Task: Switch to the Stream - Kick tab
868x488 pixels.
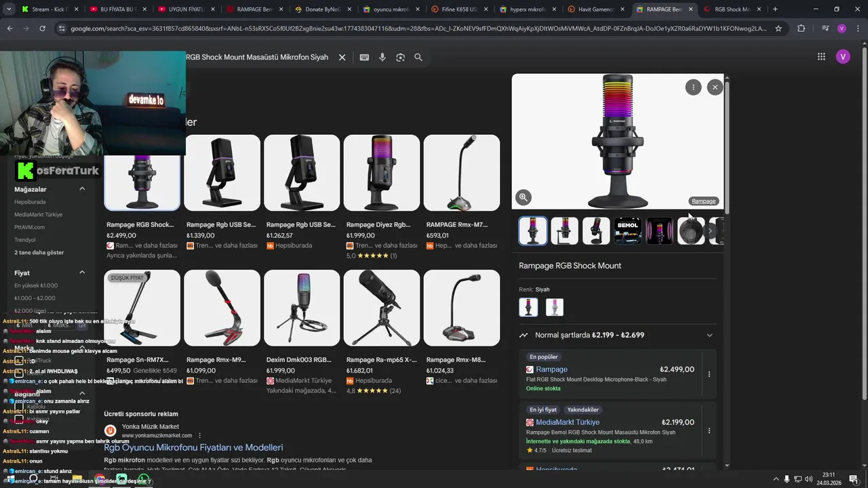Action: coord(50,9)
